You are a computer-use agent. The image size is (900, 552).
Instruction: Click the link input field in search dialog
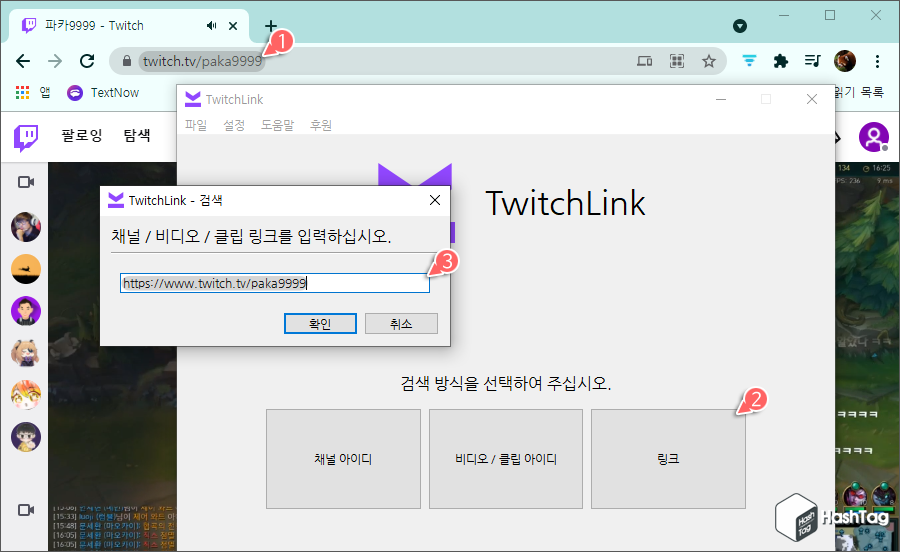tap(275, 283)
